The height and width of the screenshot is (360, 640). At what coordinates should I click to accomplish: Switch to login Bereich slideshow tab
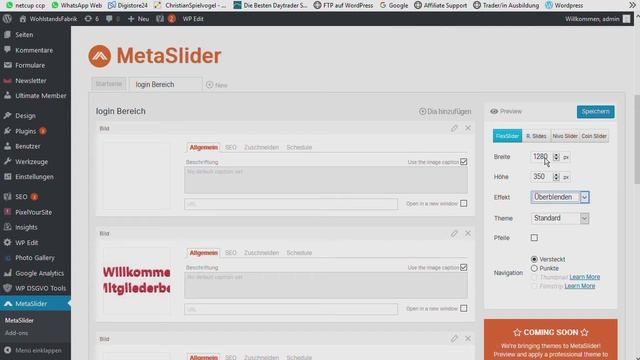165,84
